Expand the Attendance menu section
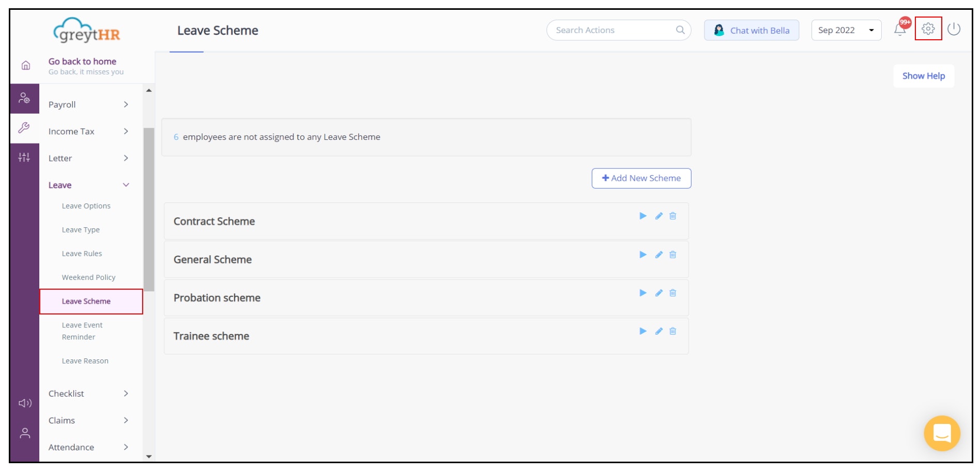This screenshot has height=473, width=980. click(x=88, y=447)
